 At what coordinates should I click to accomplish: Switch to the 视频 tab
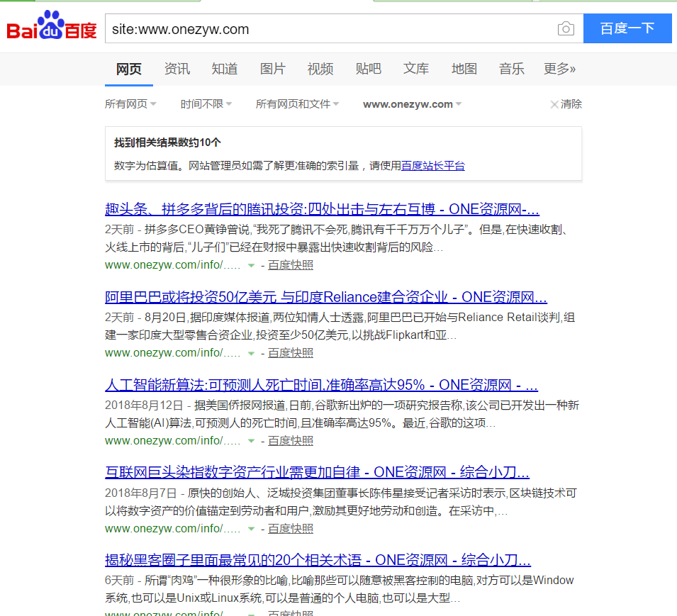(320, 69)
